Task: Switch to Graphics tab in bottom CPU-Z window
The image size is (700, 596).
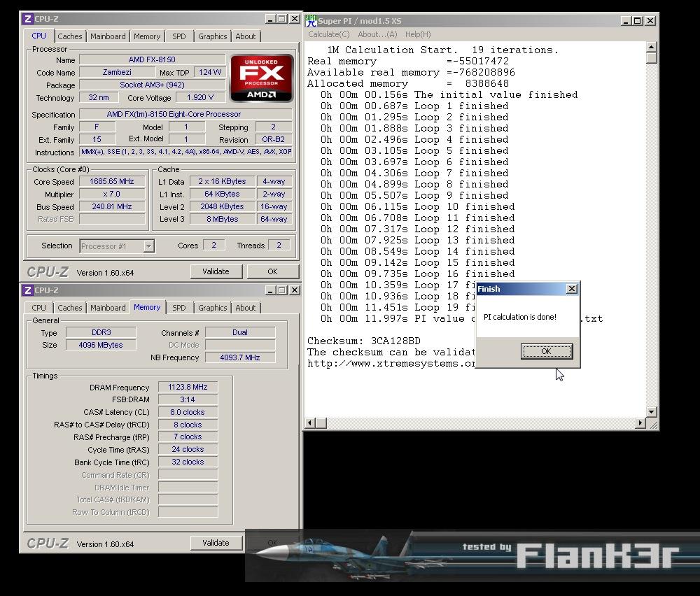Action: point(213,307)
